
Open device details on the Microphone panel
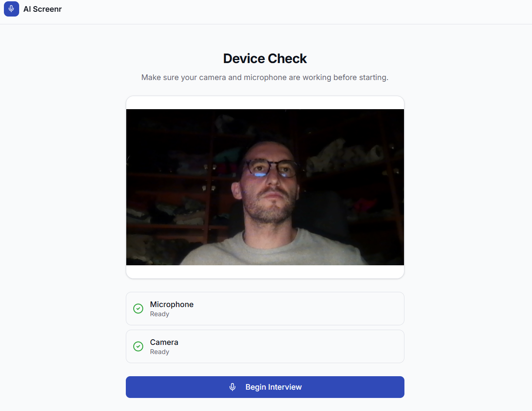(x=265, y=309)
